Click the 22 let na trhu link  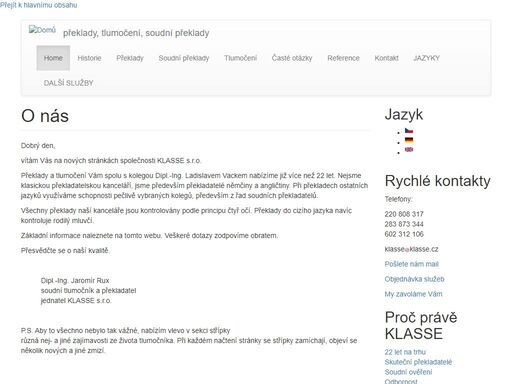[405, 352]
